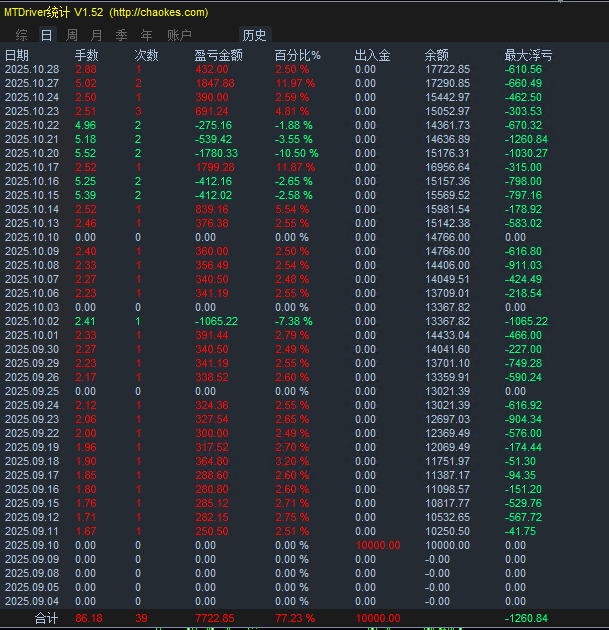The height and width of the screenshot is (630, 609).
Task: Click profit value 300.00
Action: tap(212, 434)
